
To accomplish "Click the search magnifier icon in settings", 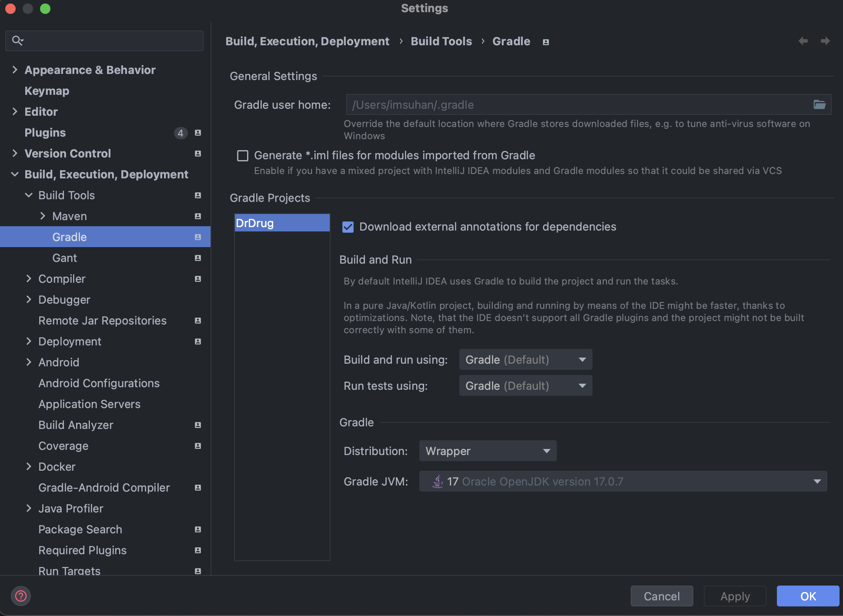I will coord(17,41).
